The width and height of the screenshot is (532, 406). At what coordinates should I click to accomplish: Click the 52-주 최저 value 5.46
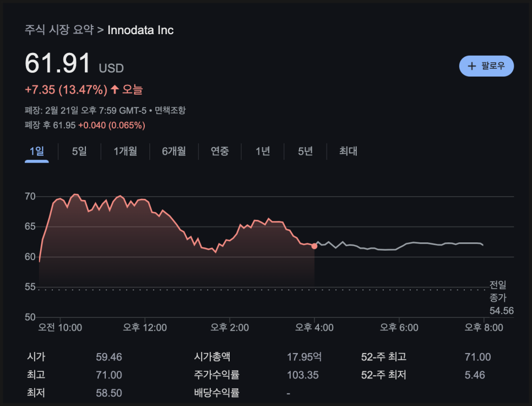click(x=475, y=375)
